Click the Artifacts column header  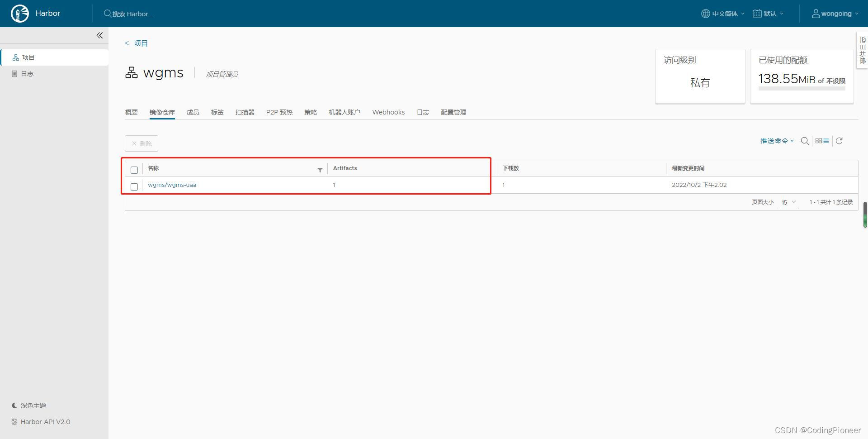tap(345, 168)
